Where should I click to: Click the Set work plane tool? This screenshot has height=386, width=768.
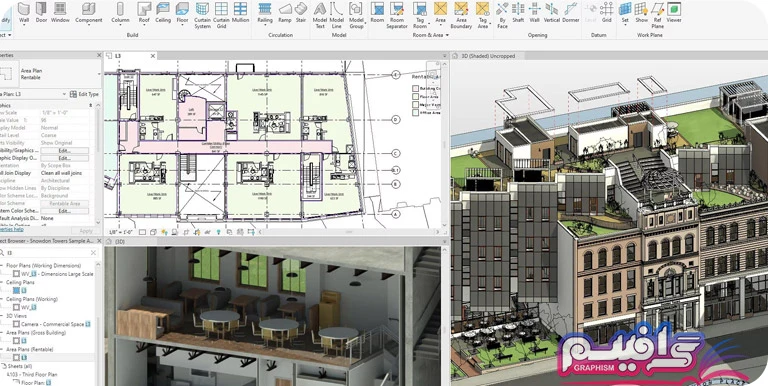625,13
